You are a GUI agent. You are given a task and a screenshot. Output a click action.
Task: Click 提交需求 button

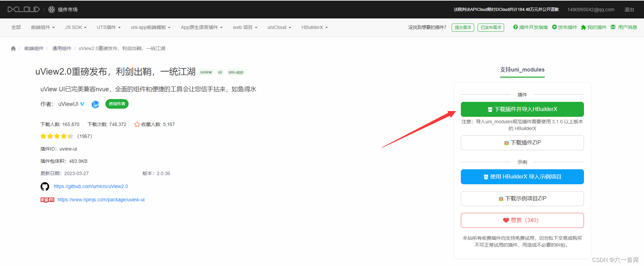(463, 28)
